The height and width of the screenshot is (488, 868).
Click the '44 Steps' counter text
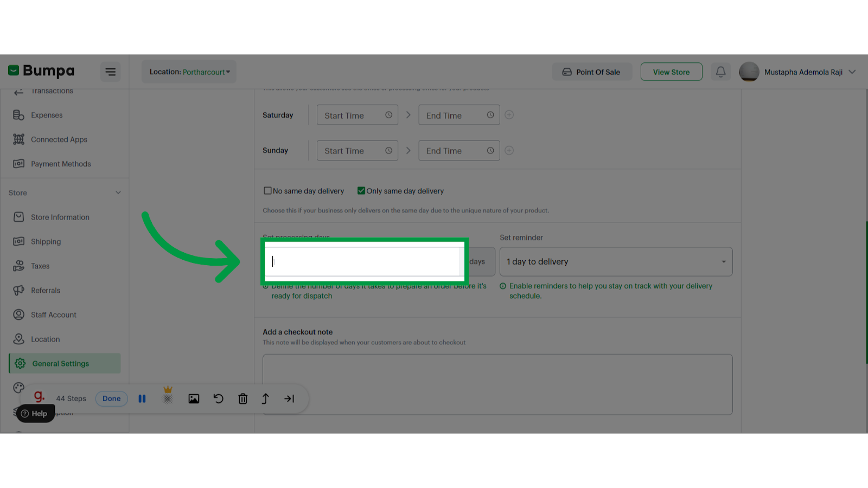tap(71, 399)
